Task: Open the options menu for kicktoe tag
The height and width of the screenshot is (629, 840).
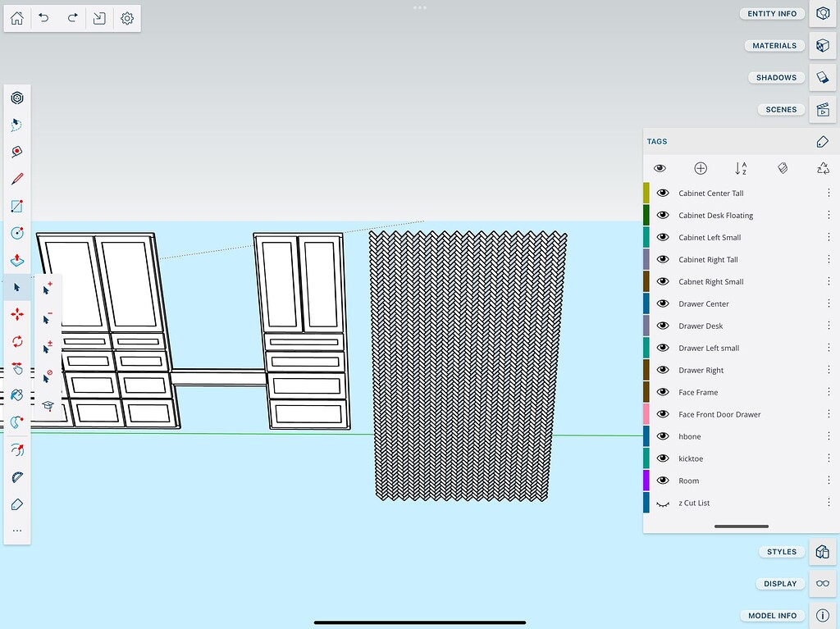Action: 829,458
